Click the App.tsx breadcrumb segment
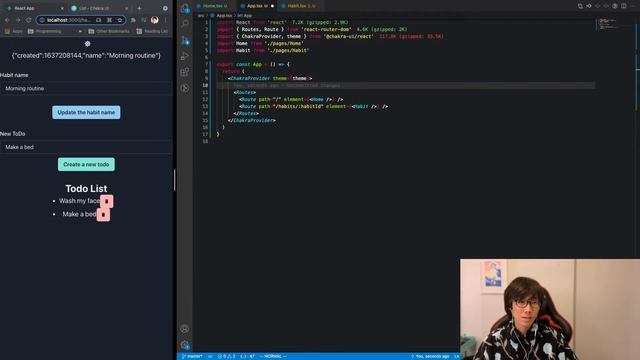The width and height of the screenshot is (640, 360). coord(221,16)
